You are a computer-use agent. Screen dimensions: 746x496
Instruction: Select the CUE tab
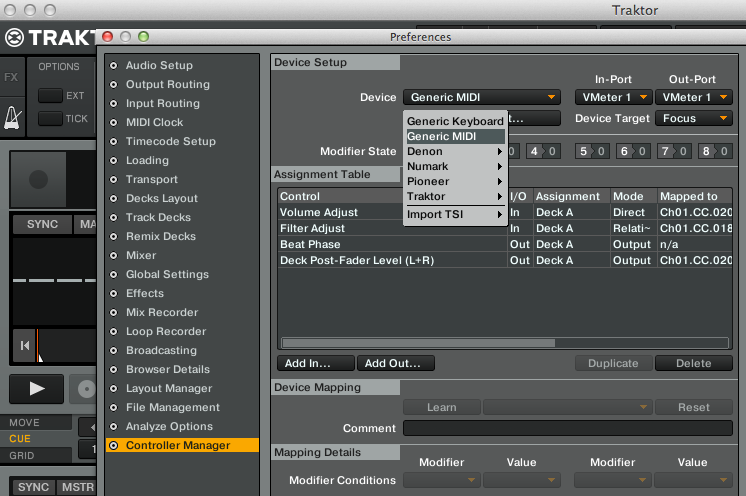click(x=36, y=438)
